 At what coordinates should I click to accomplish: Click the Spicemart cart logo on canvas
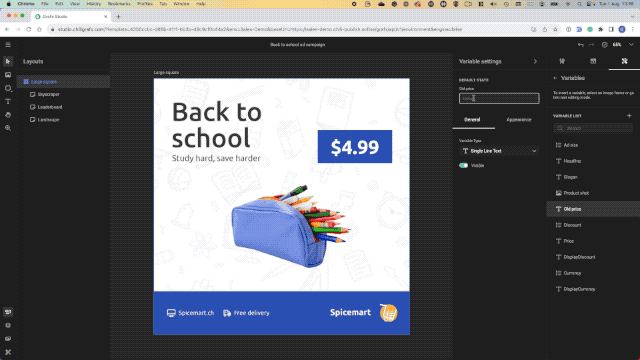[x=388, y=313]
